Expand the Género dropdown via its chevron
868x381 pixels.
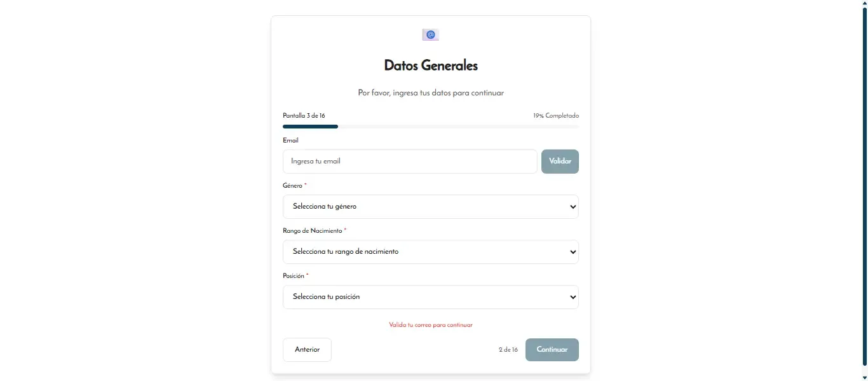tap(573, 206)
